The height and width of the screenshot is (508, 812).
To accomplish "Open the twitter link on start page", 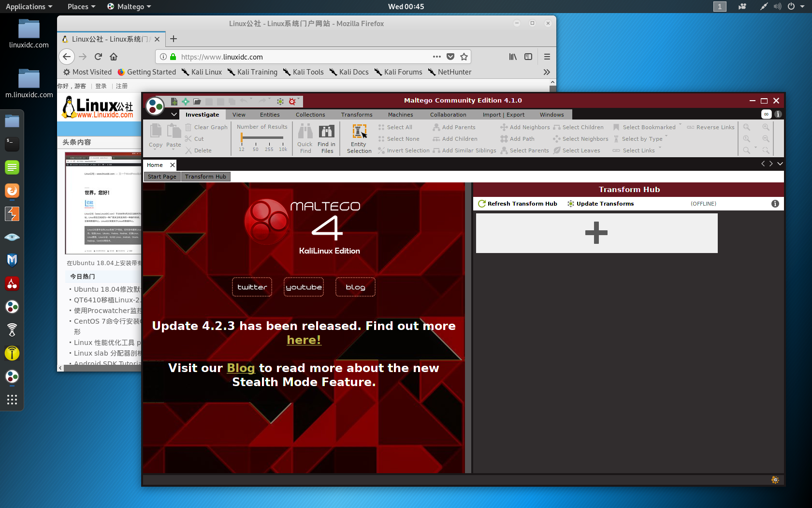I will (x=252, y=287).
